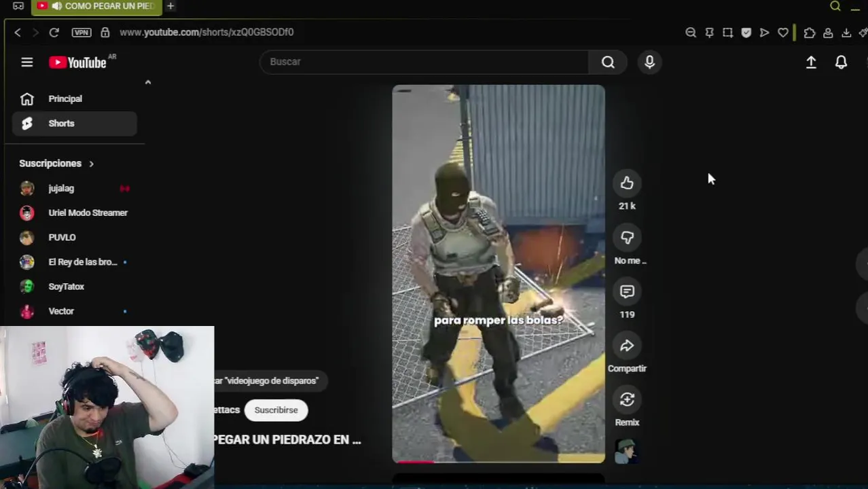This screenshot has width=868, height=489.
Task: Click the tab search magnifier top right
Action: 835,6
